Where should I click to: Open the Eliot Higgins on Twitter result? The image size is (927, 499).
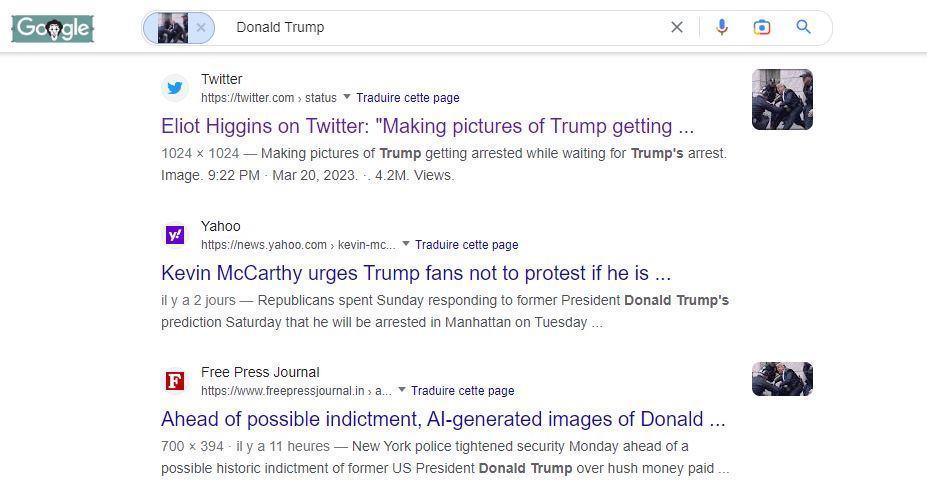coord(427,127)
